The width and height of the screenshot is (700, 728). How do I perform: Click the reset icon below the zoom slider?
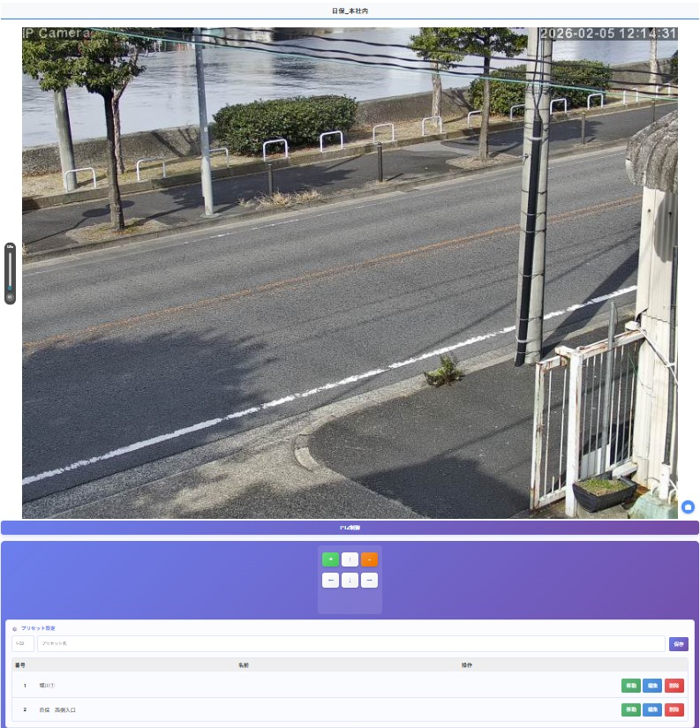[x=10, y=297]
